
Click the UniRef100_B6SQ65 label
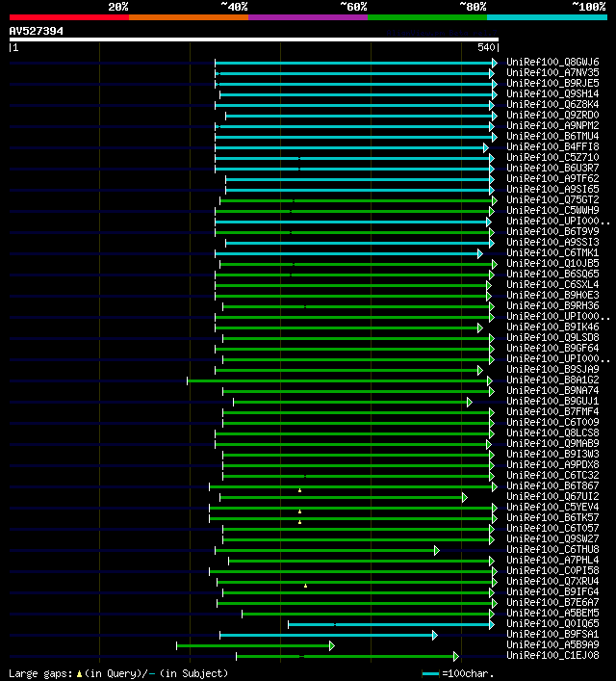[552, 274]
